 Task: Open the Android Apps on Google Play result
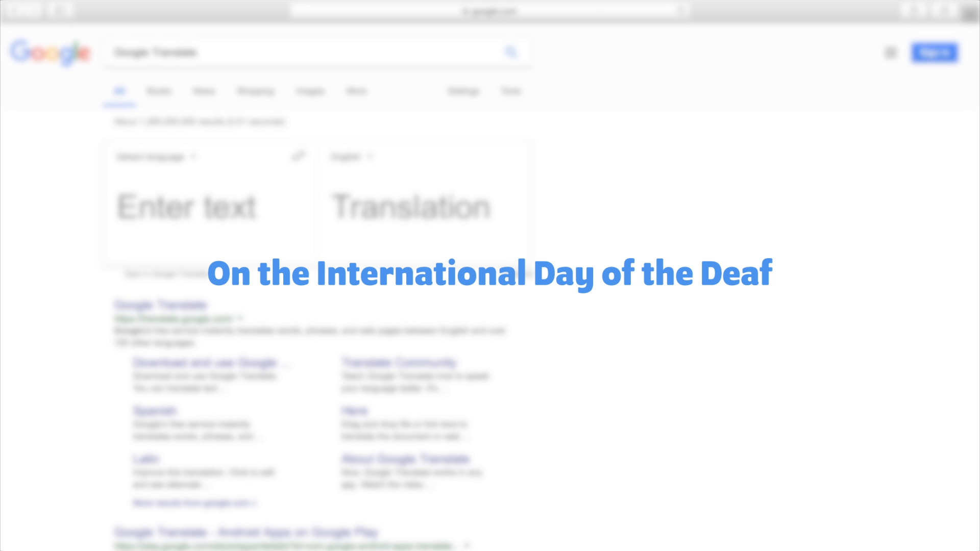click(246, 532)
